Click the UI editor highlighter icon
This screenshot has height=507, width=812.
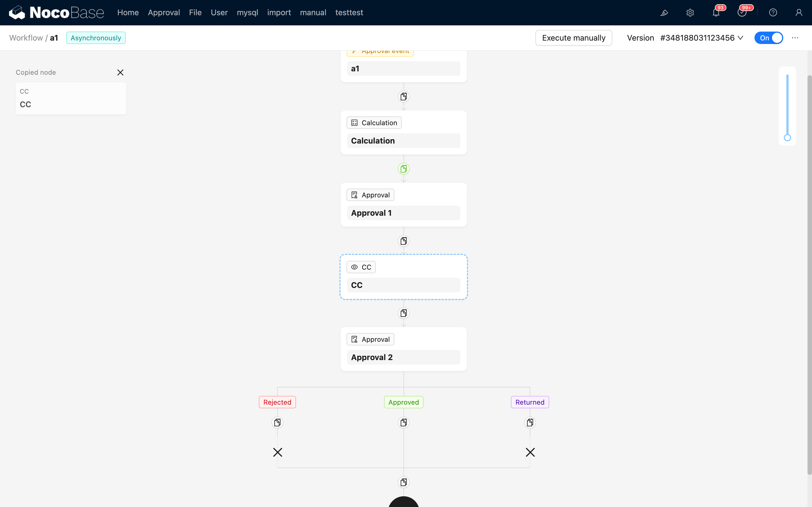click(x=664, y=13)
